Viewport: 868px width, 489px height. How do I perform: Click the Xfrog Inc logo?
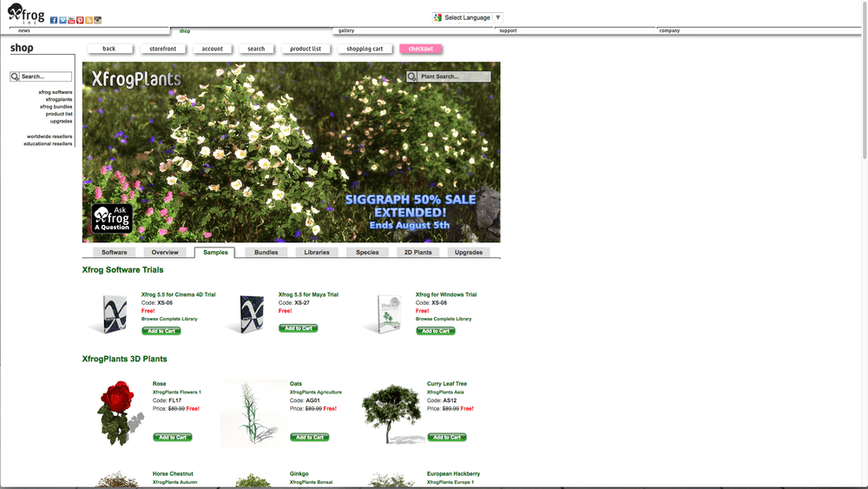(25, 14)
